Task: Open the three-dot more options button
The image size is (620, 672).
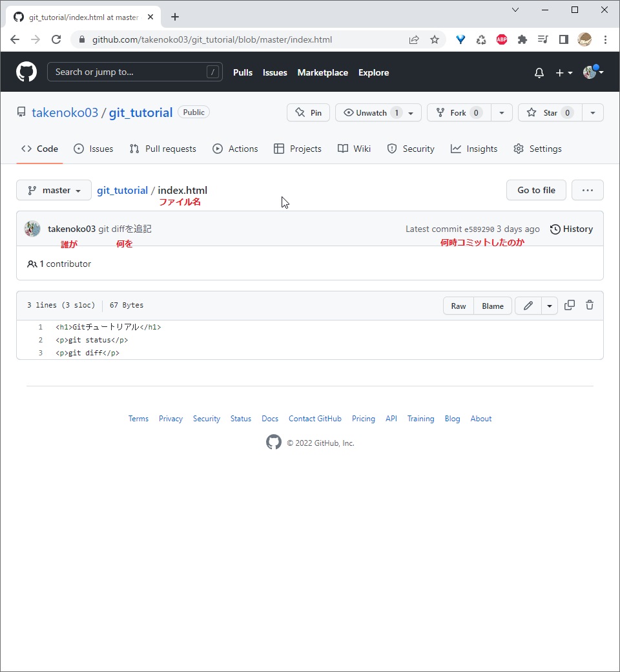Action: (x=588, y=190)
